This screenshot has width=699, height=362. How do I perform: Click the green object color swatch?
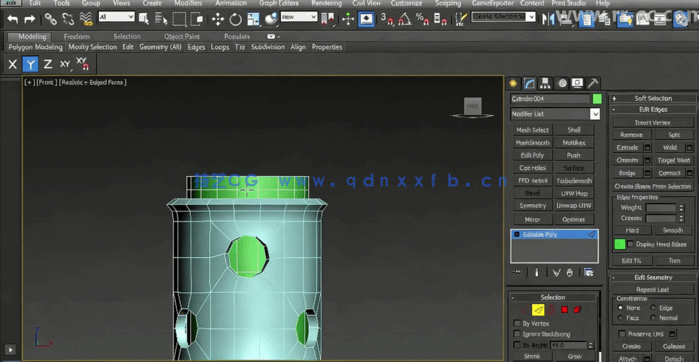(x=597, y=99)
